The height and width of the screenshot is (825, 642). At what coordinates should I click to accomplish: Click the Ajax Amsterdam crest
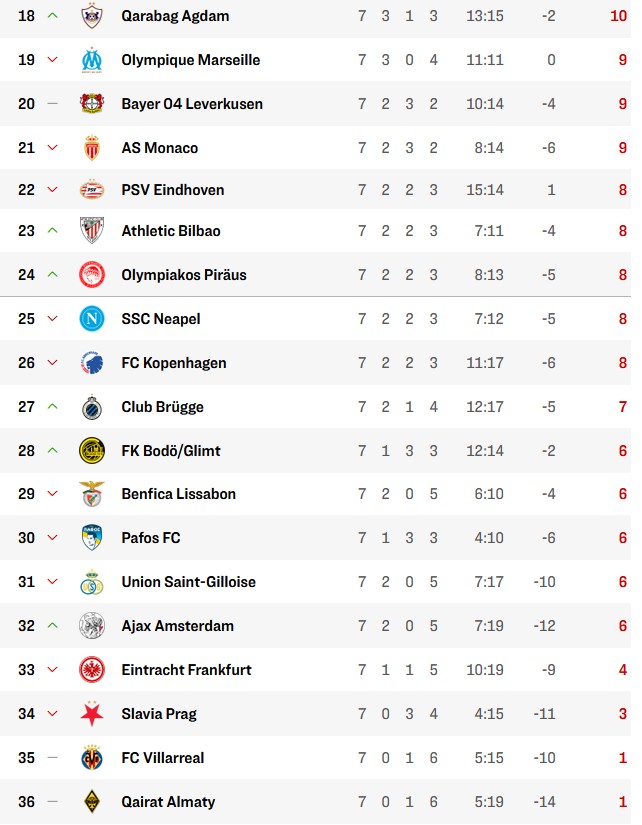92,626
